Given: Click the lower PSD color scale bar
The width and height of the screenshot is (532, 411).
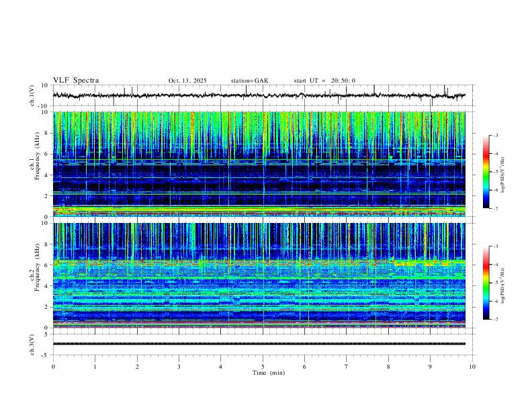Looking at the screenshot, I should point(486,283).
